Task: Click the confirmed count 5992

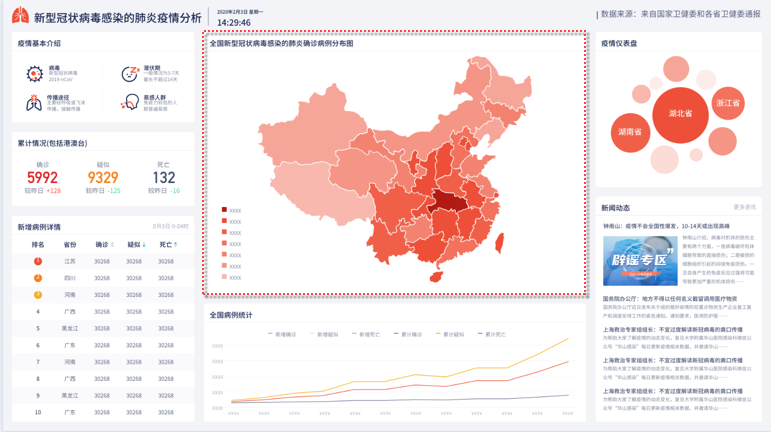Action: click(42, 177)
